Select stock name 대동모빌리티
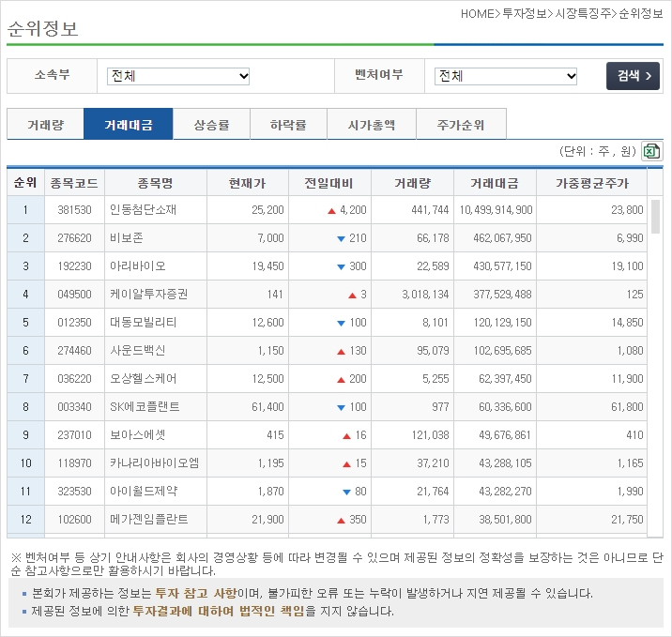Viewport: 672px width, 637px height. pos(144,322)
